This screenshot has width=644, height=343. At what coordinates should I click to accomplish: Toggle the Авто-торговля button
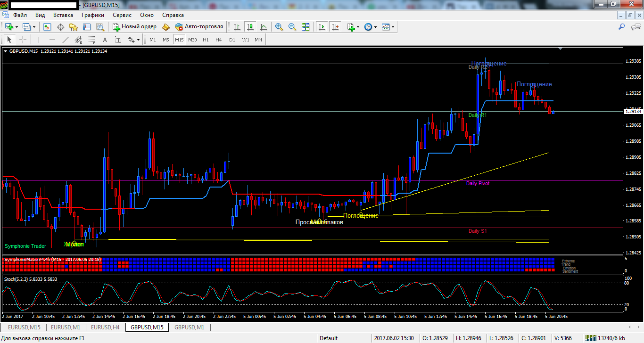tap(199, 27)
